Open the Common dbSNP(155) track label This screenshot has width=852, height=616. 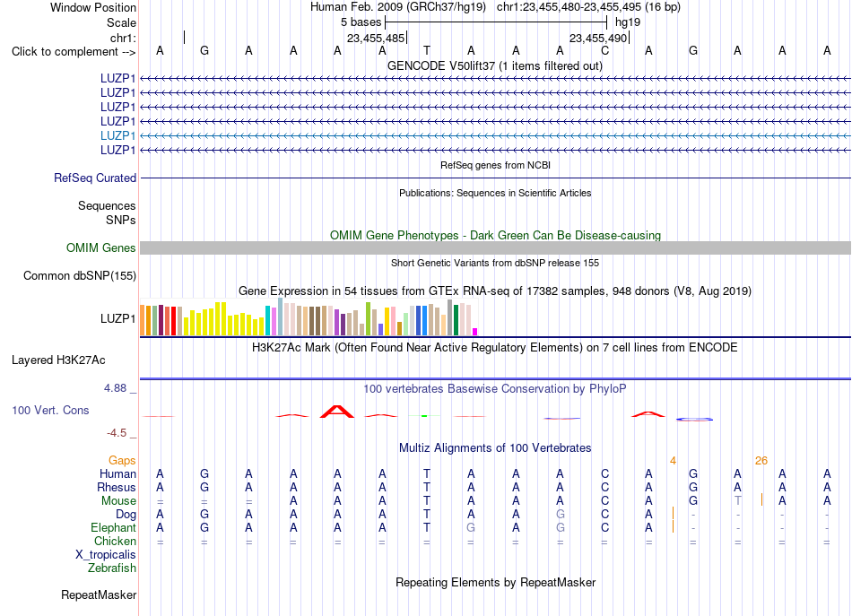pos(79,275)
